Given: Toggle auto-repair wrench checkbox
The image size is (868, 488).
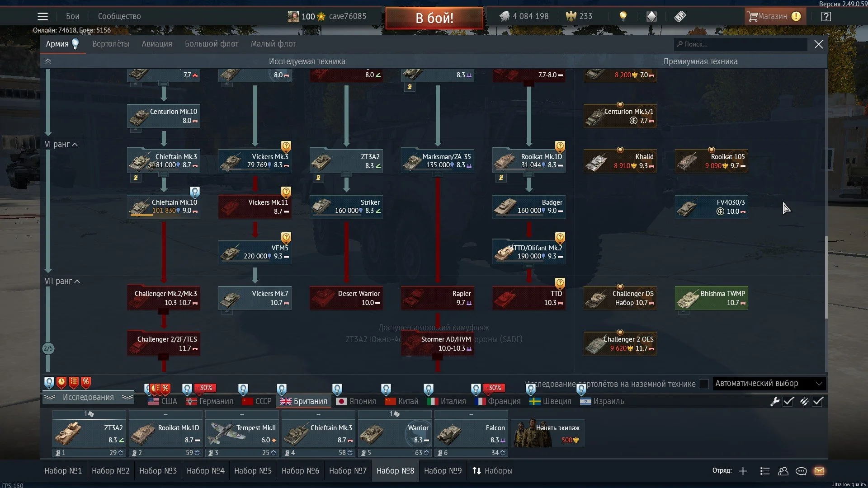Looking at the screenshot, I should pos(788,401).
